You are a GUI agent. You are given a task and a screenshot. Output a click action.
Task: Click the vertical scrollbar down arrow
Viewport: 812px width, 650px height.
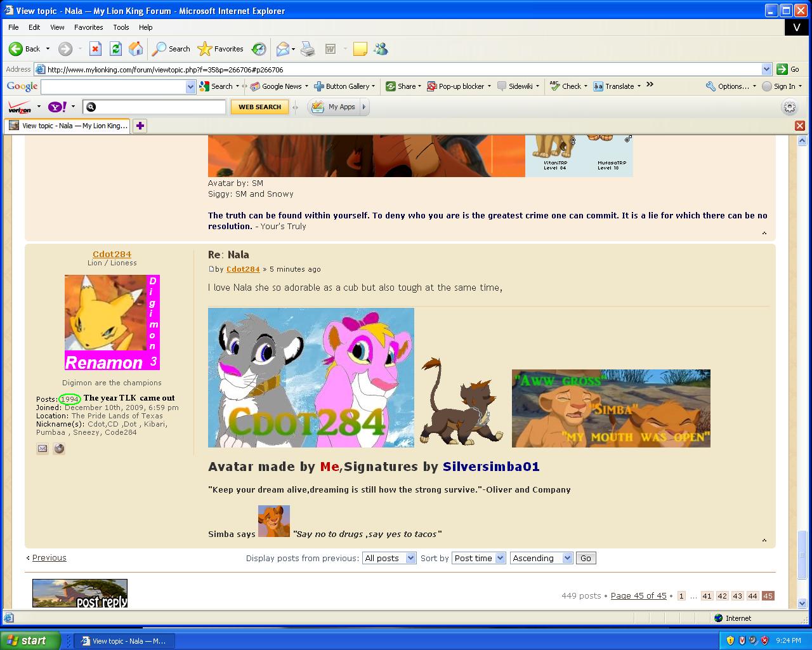(802, 603)
